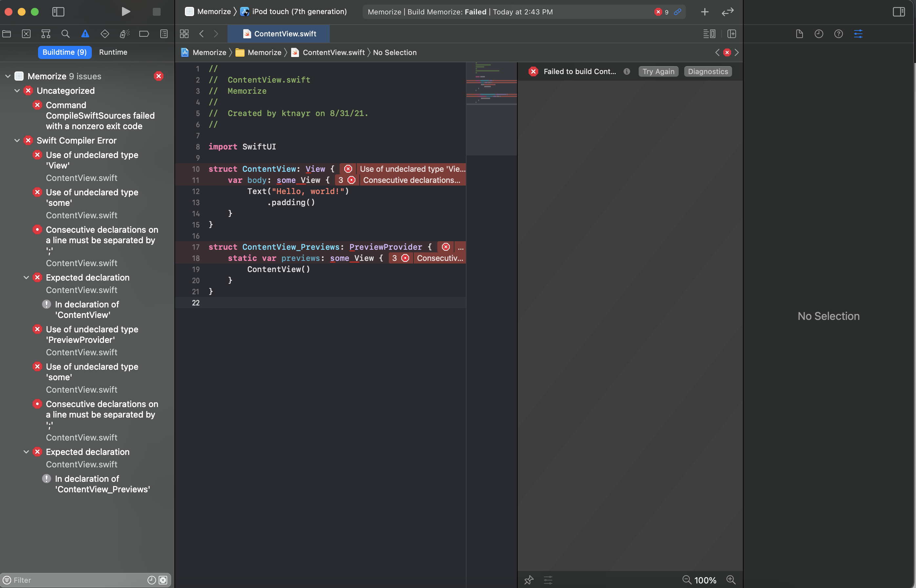Collapse the Memorize 9 issues group

click(x=8, y=76)
